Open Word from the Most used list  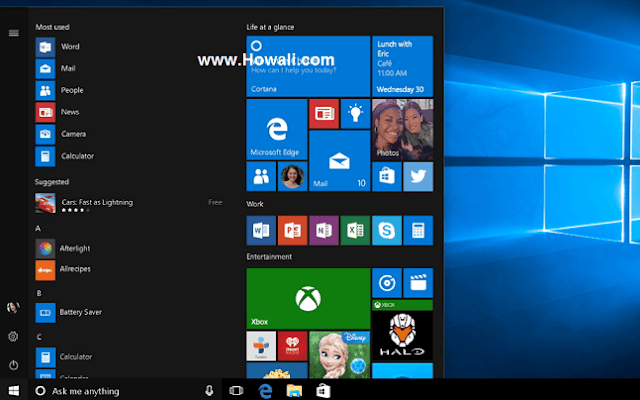[57, 47]
